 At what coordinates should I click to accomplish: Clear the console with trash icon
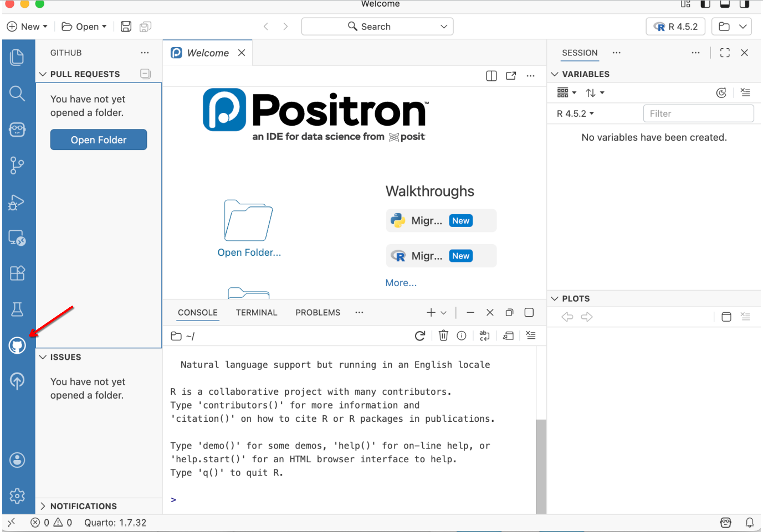[443, 335]
